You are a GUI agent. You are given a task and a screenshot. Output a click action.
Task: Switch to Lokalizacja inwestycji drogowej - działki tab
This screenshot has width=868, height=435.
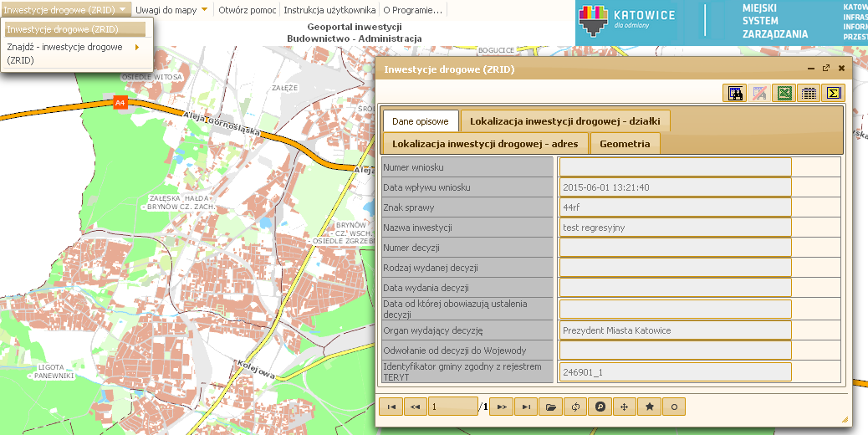565,121
